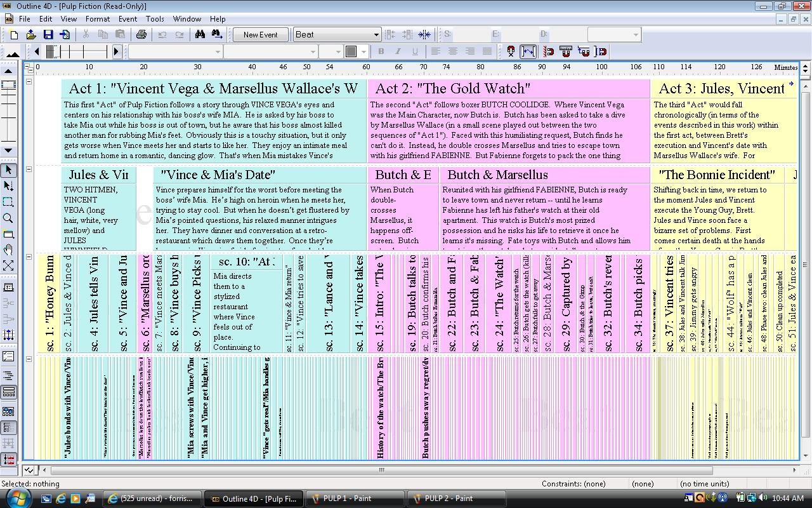Screen dimensions: 812x508
Task: Click the yellow-topped rectangle tool icon
Action: pos(8,234)
